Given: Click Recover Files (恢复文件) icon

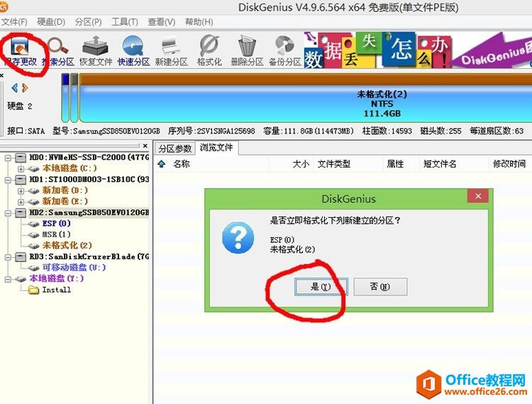Looking at the screenshot, I should [96, 51].
